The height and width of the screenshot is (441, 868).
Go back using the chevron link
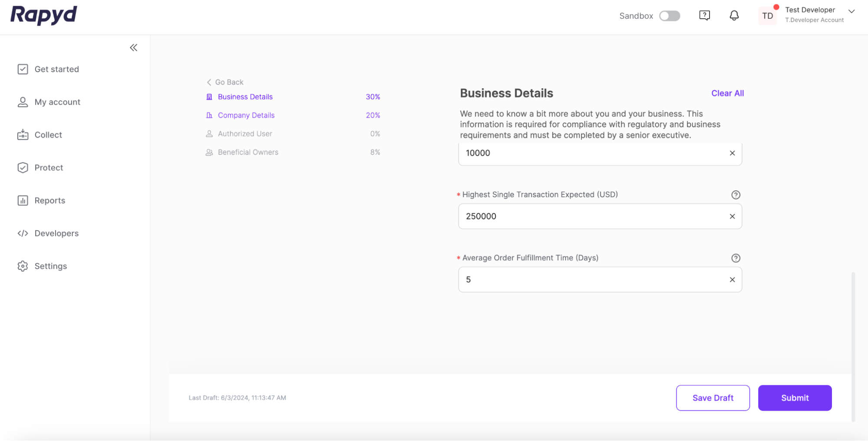pyautogui.click(x=225, y=82)
